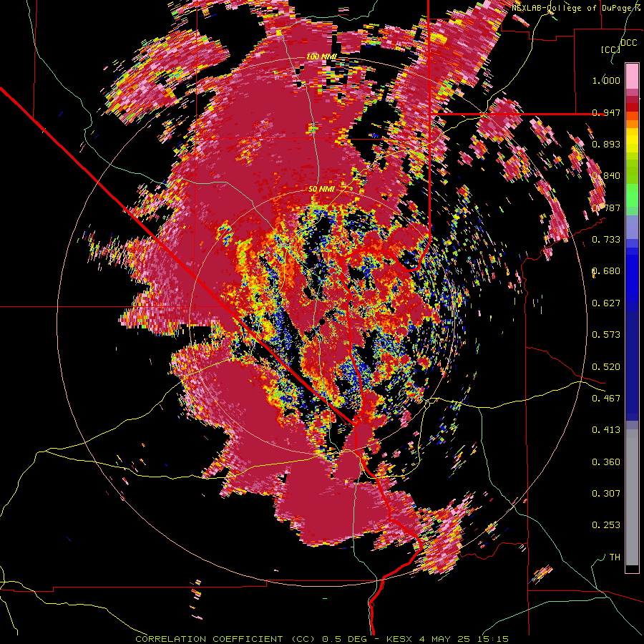The height and width of the screenshot is (644, 644).
Task: Click the 0.413 scale value
Action: click(x=606, y=430)
